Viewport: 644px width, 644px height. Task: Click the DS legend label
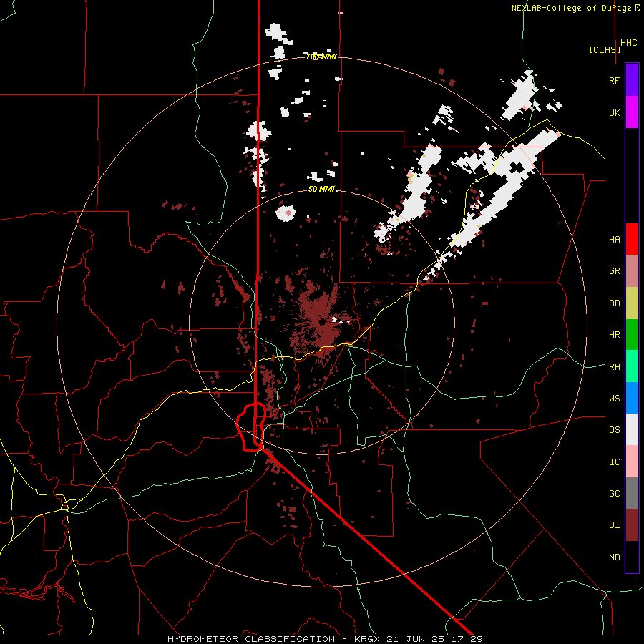[614, 430]
